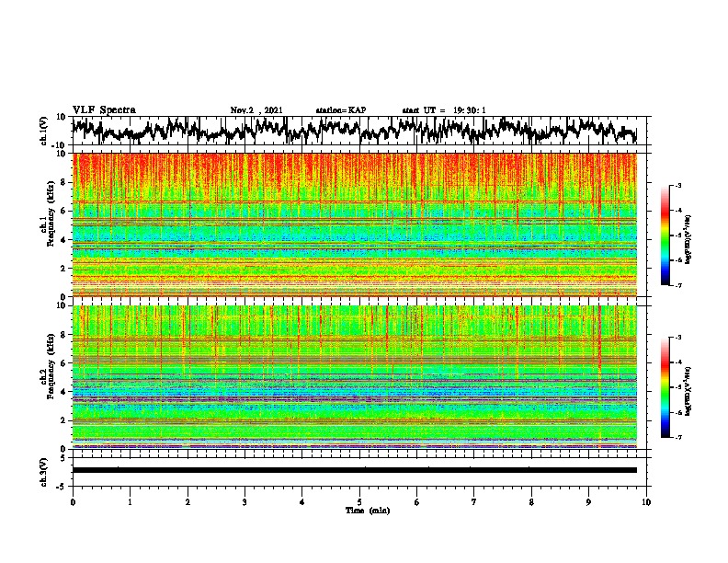Click the '-7' tick on ch.2 color scale
The height and width of the screenshot is (563, 728).
coord(677,438)
